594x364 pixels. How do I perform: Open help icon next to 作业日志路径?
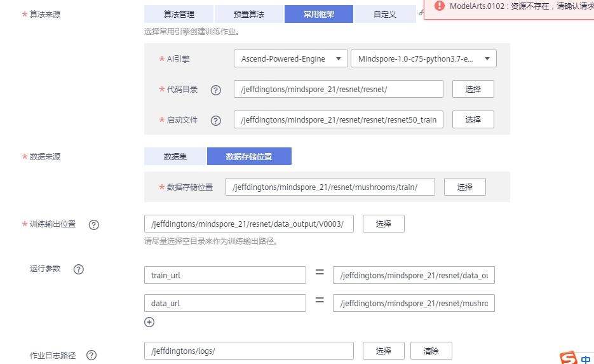pyautogui.click(x=91, y=355)
